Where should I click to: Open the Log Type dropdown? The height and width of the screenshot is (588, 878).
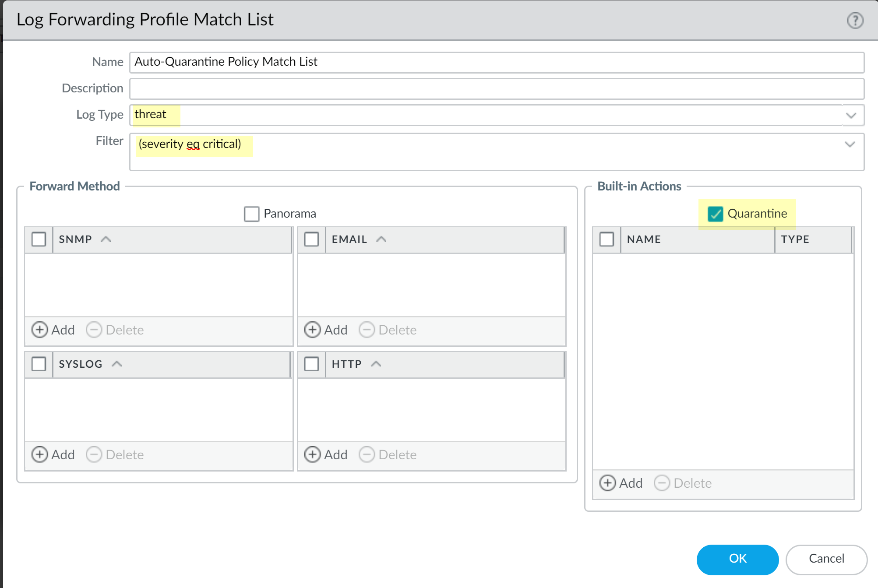(x=851, y=115)
